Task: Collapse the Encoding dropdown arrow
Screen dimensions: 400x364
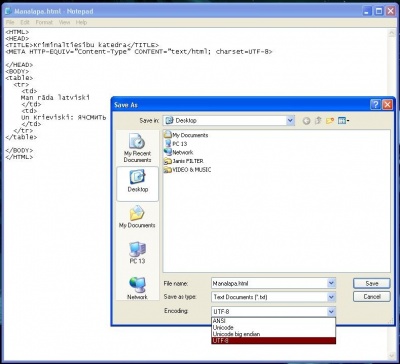Action: (331, 312)
